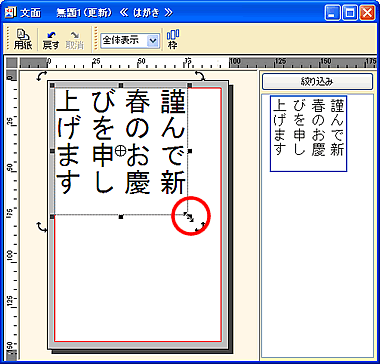Click the bottom-middle resize handle of the text frame
This screenshot has height=364, width=380.
[121, 217]
